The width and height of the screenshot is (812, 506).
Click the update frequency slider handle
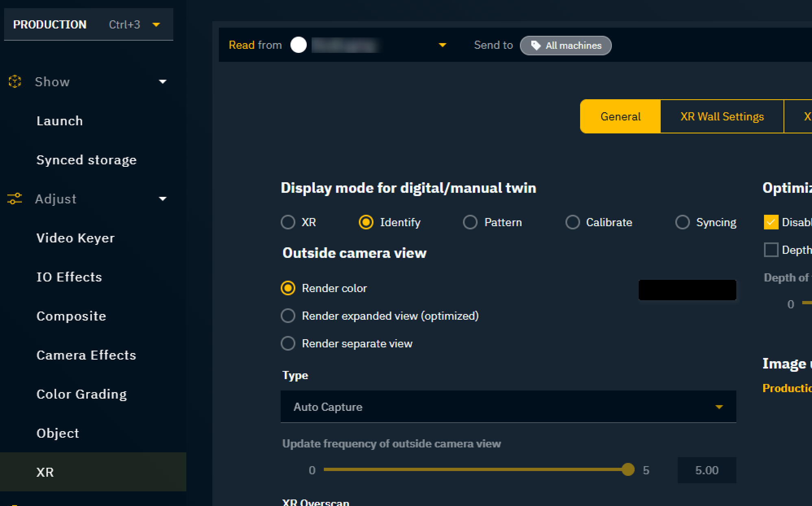point(628,469)
